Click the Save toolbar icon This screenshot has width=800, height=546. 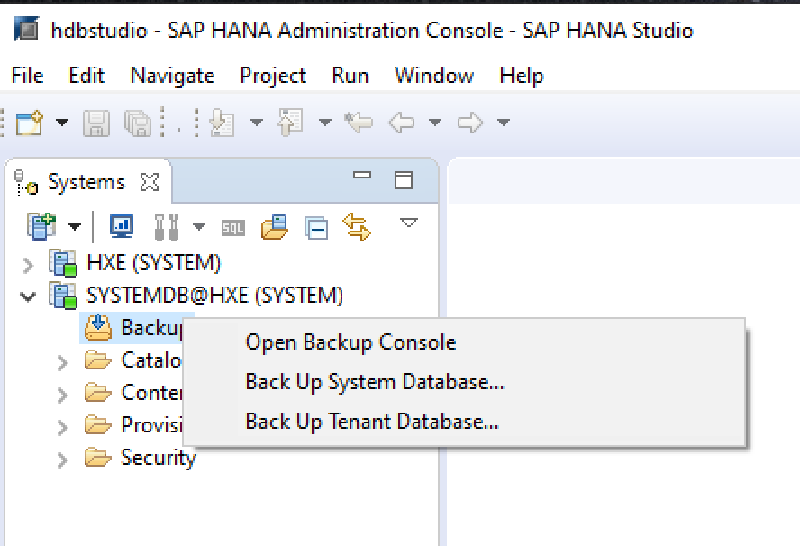pyautogui.click(x=96, y=123)
